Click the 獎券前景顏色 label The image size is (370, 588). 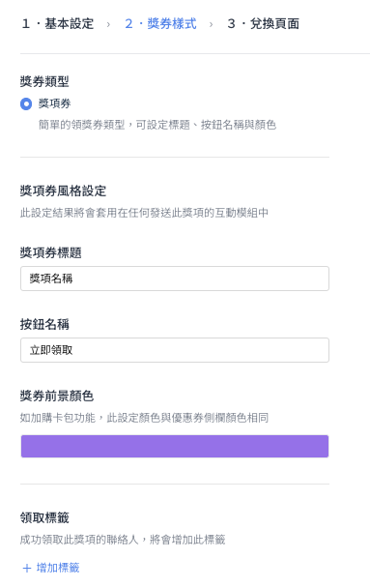pos(57,396)
